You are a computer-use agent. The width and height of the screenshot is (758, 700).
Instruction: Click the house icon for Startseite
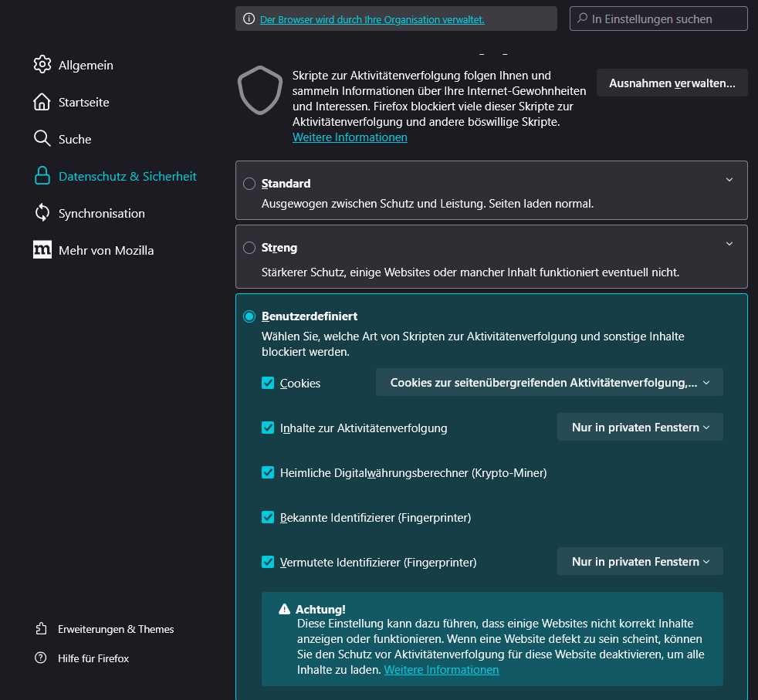click(42, 102)
